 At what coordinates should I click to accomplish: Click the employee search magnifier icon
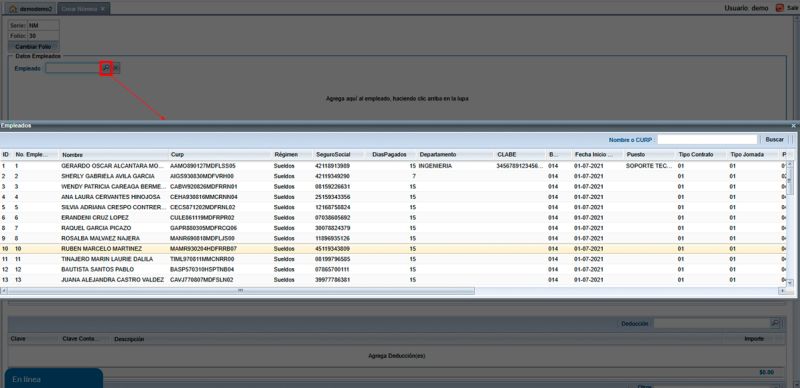click(x=106, y=68)
